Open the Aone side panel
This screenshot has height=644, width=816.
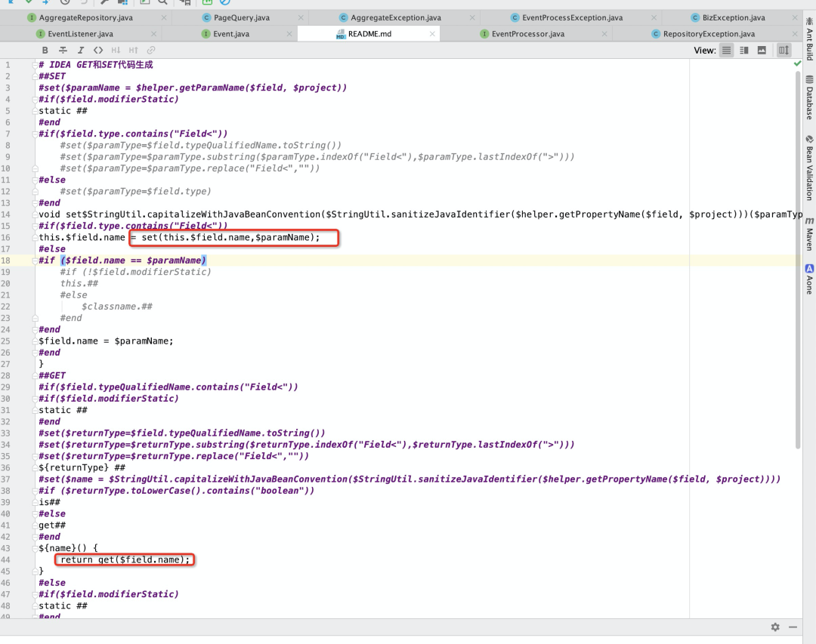tap(809, 279)
